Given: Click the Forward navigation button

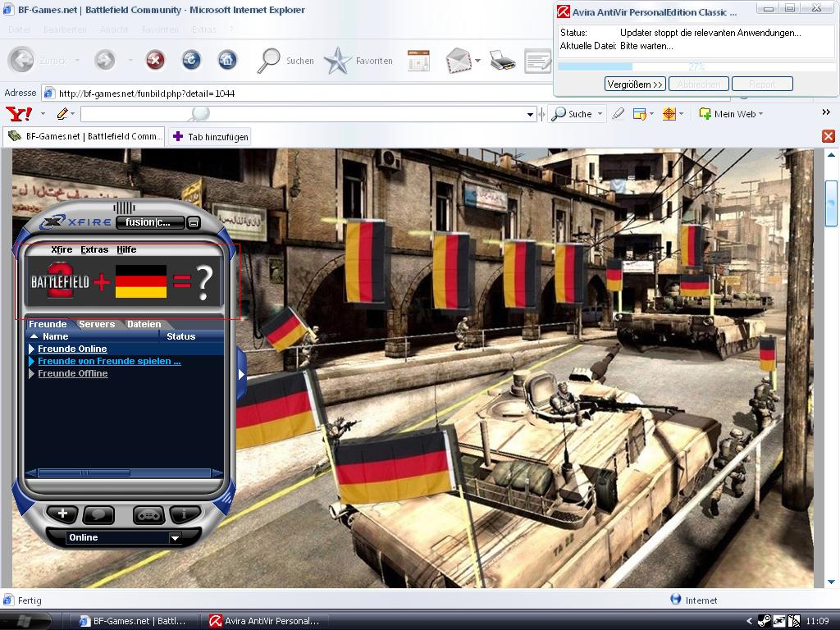Looking at the screenshot, I should coord(104,60).
